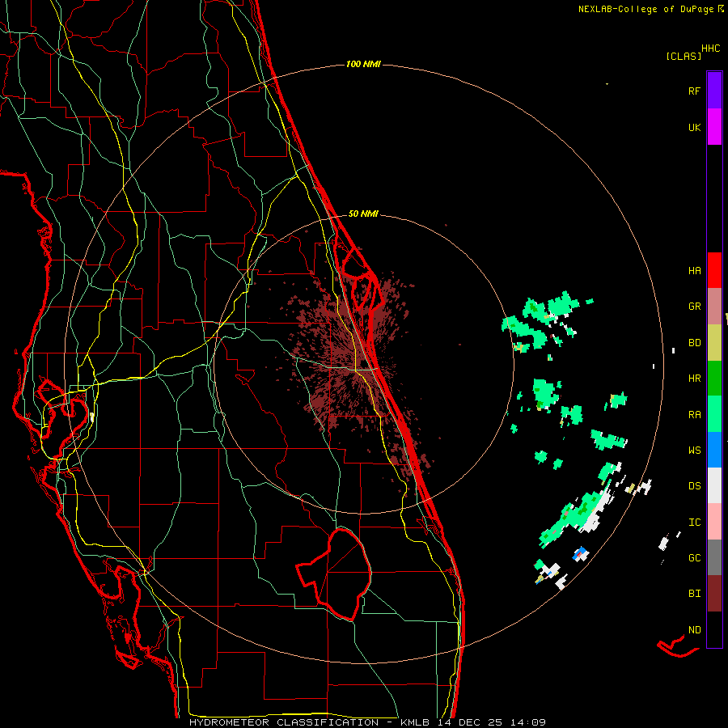Click the "WS" legend label
The height and width of the screenshot is (728, 728).
[694, 451]
